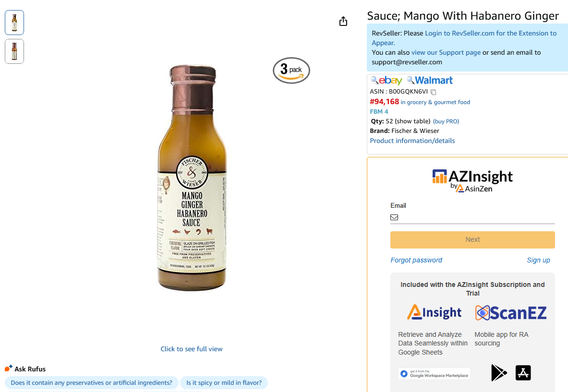The image size is (568, 392).
Task: Click the AInsight logo
Action: point(434,312)
